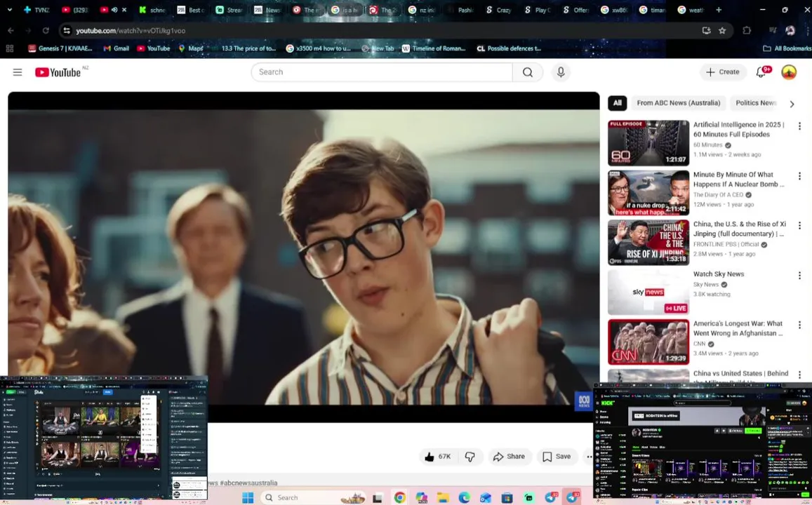This screenshot has width=812, height=505.
Task: Open options menu for Nuclear Bomb video
Action: (x=799, y=176)
